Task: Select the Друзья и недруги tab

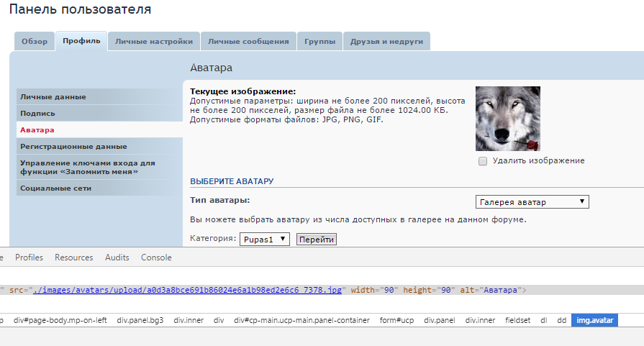Action: point(386,41)
